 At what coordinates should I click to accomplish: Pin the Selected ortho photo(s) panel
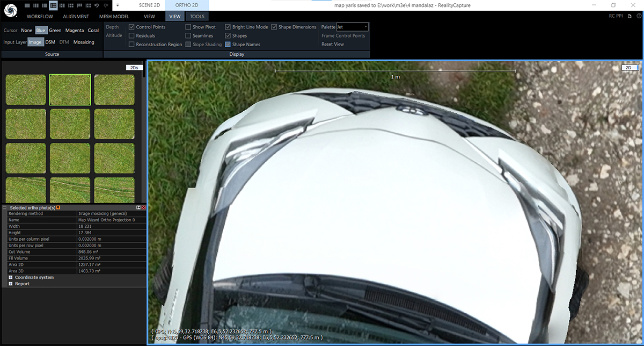[58, 207]
